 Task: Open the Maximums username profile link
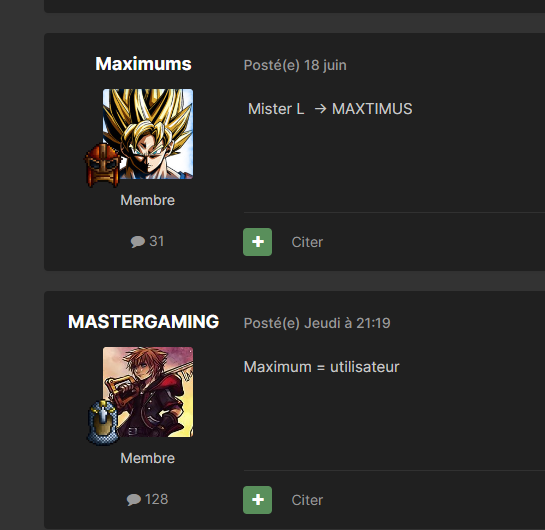[x=143, y=64]
